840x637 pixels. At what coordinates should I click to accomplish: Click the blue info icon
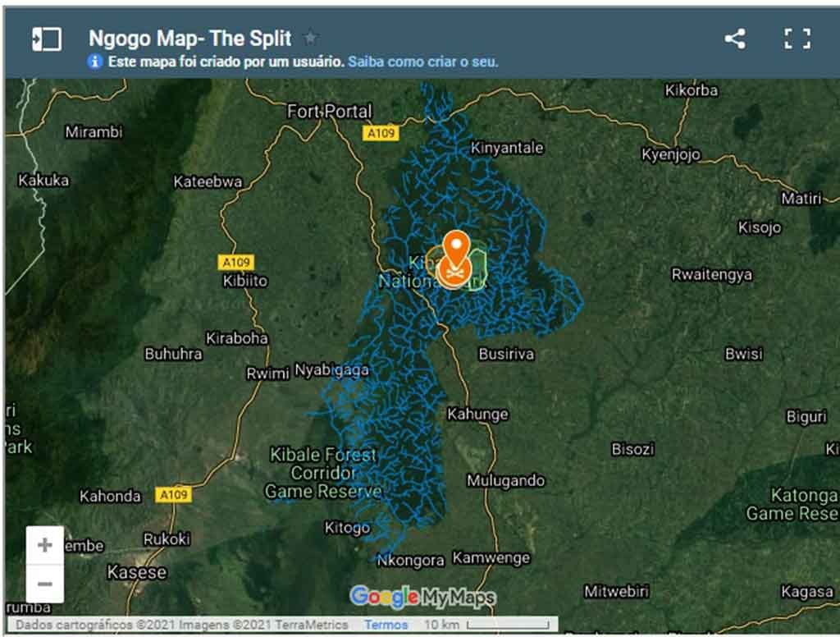(95, 62)
